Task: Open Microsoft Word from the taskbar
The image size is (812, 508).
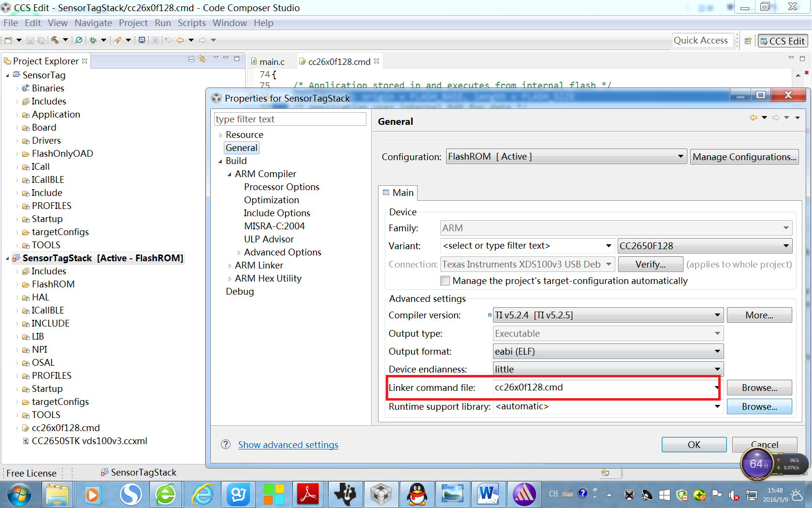Action: [488, 494]
